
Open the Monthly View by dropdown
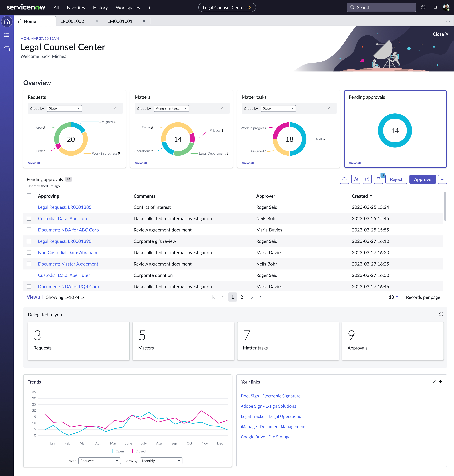coord(161,461)
